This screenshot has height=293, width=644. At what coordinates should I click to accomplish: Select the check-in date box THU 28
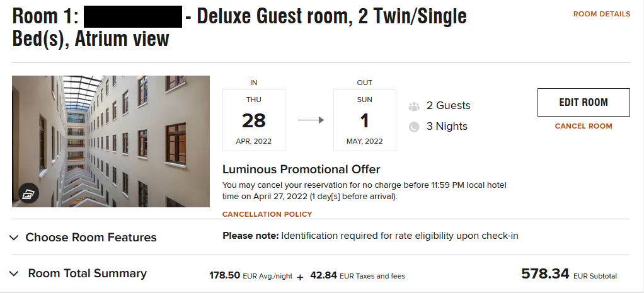[254, 120]
